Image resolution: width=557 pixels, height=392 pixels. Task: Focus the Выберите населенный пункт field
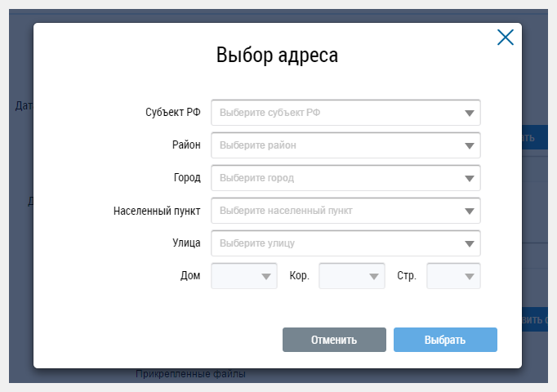[x=345, y=211]
